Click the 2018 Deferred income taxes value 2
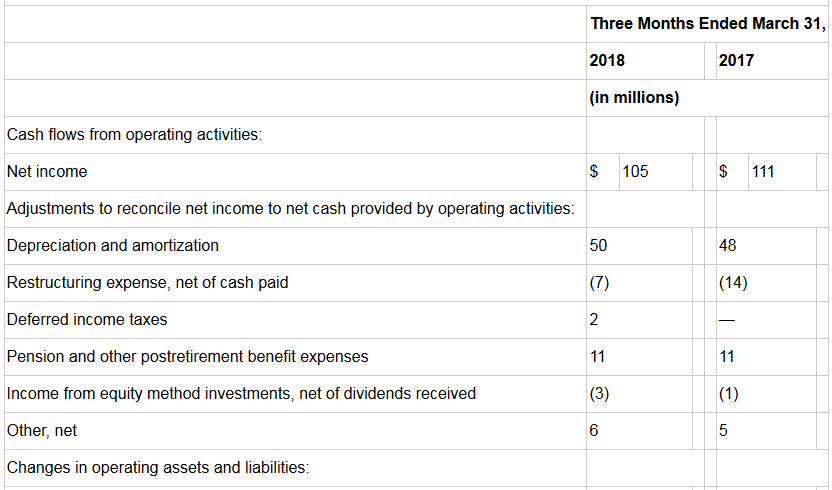 pyautogui.click(x=594, y=320)
